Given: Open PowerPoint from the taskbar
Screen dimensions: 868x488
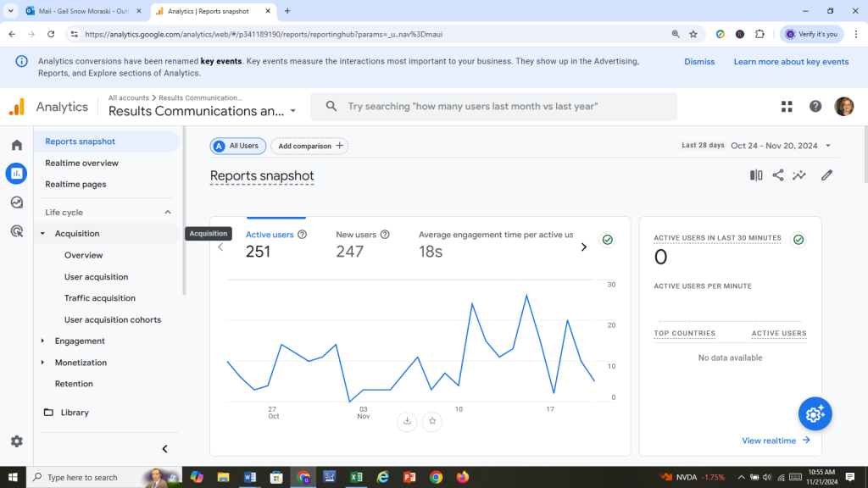Looking at the screenshot, I should point(409,477).
